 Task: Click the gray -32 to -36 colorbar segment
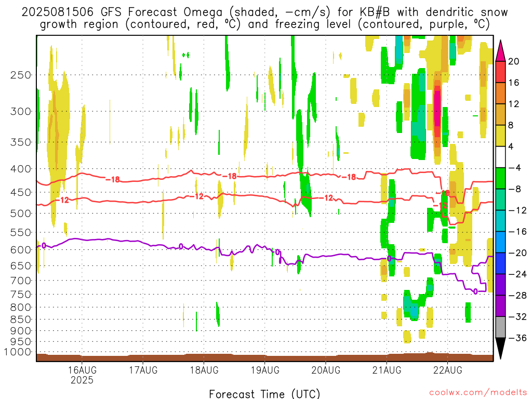[x=500, y=327]
